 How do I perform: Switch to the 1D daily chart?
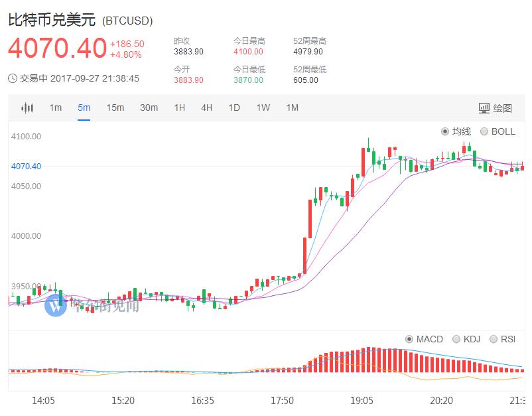(x=234, y=107)
